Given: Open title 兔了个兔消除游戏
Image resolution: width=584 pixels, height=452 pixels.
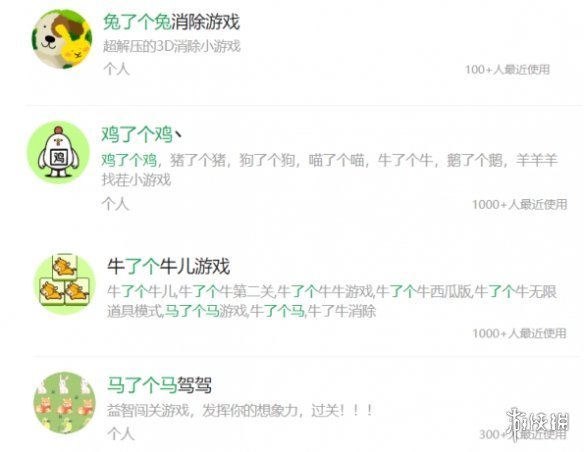Looking at the screenshot, I should pyautogui.click(x=171, y=22).
